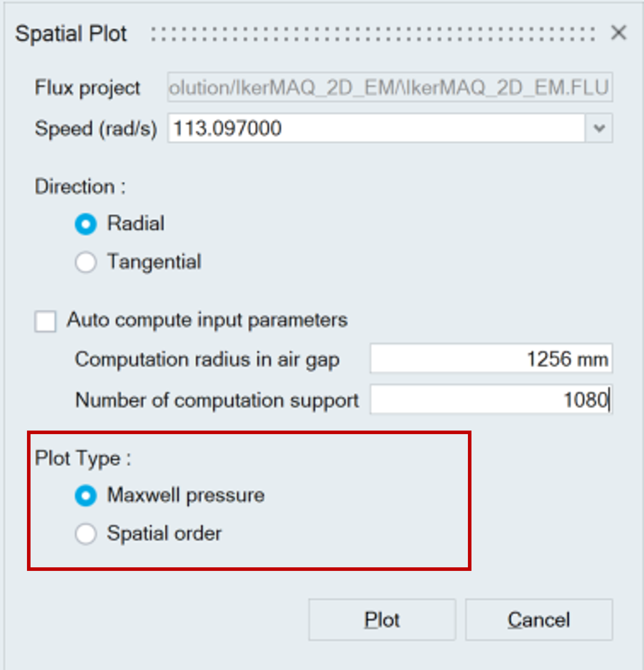Choose Spatial order plot type
The image size is (644, 670).
[86, 534]
